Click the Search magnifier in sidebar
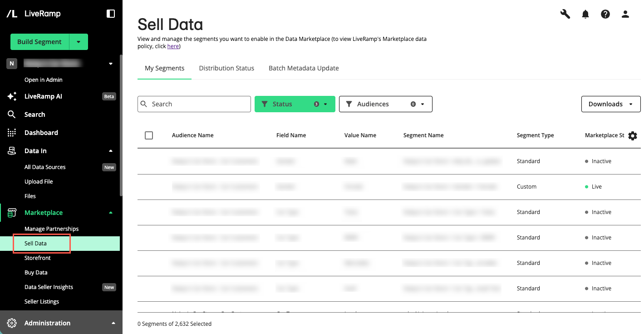Viewport: 644px width, 334px height. tap(12, 115)
